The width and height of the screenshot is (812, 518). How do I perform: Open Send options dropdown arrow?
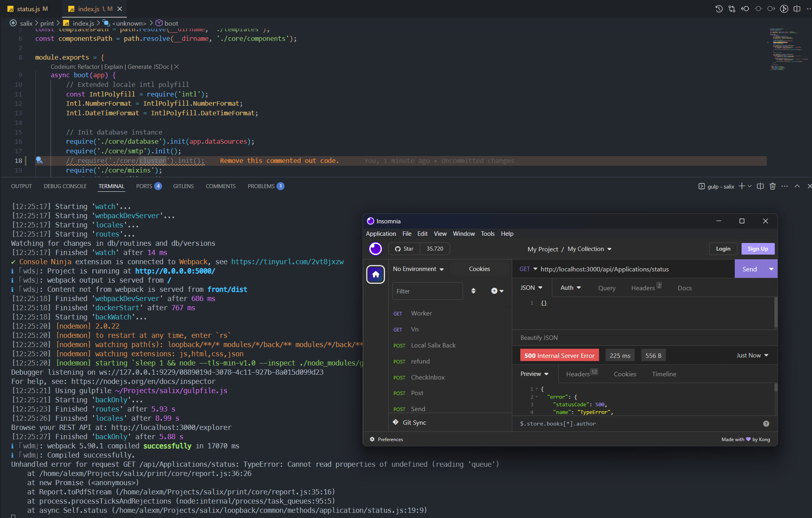pyautogui.click(x=771, y=269)
